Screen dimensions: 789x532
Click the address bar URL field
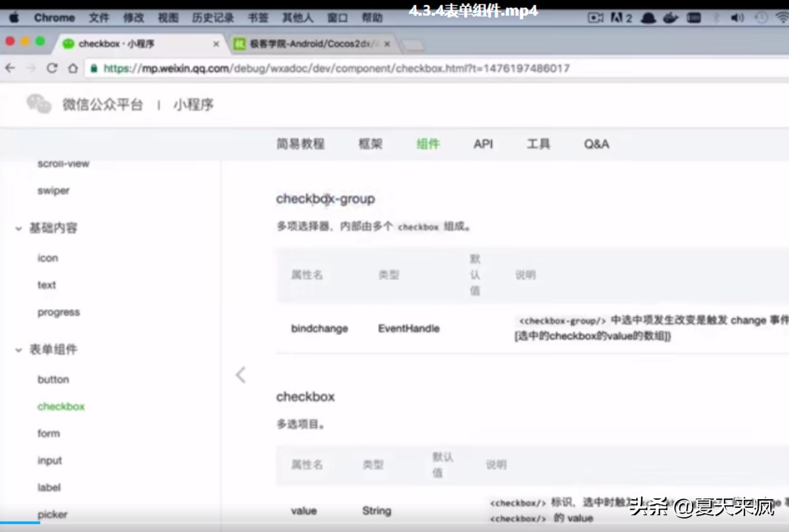[437, 68]
